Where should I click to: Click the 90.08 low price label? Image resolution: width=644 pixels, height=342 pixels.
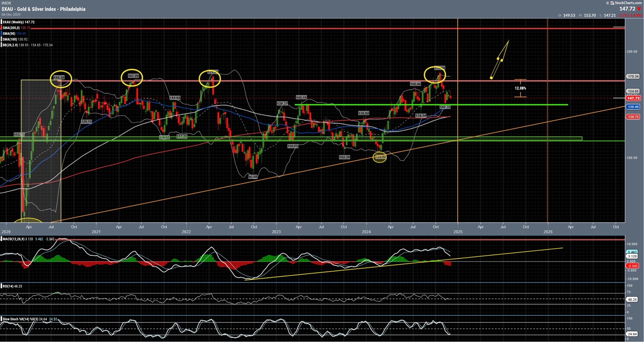pos(253,177)
